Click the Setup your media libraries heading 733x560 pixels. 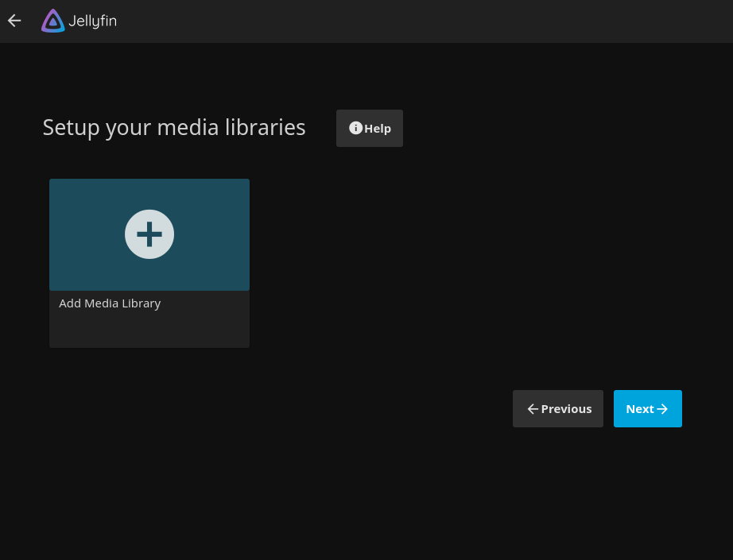point(174,127)
